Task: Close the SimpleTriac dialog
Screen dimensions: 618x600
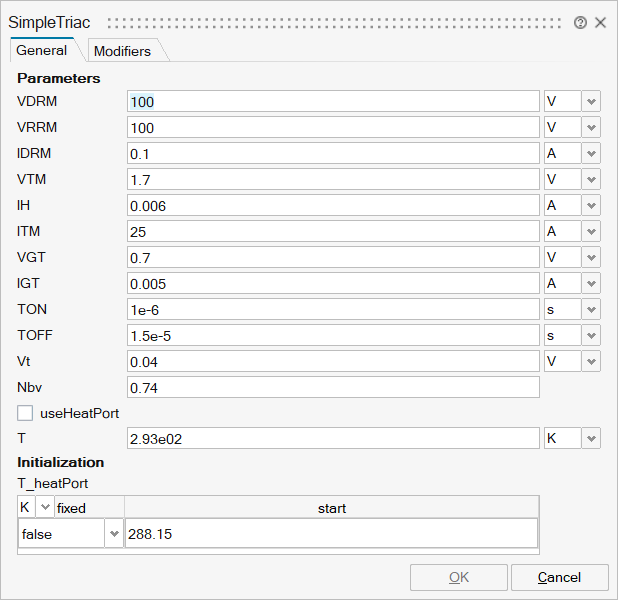Action: [601, 22]
